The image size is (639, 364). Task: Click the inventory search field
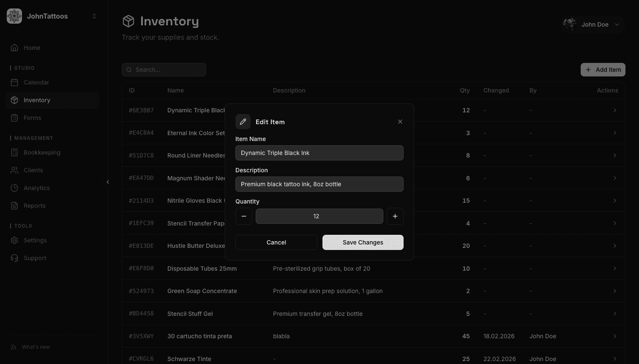164,69
